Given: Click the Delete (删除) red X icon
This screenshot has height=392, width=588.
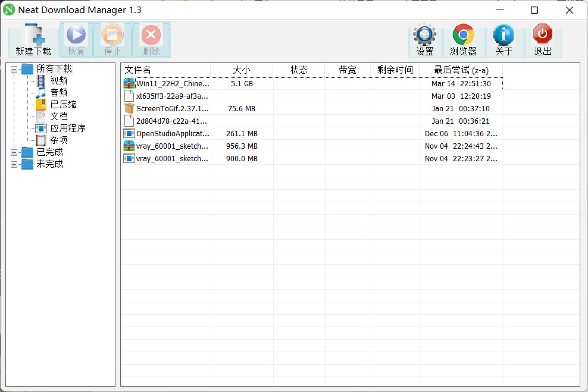Looking at the screenshot, I should click(151, 35).
